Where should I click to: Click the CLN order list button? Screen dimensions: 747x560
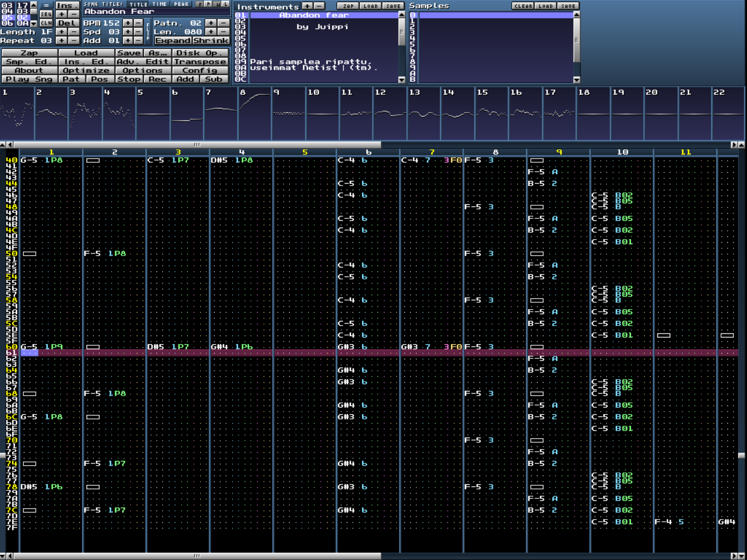[46, 23]
